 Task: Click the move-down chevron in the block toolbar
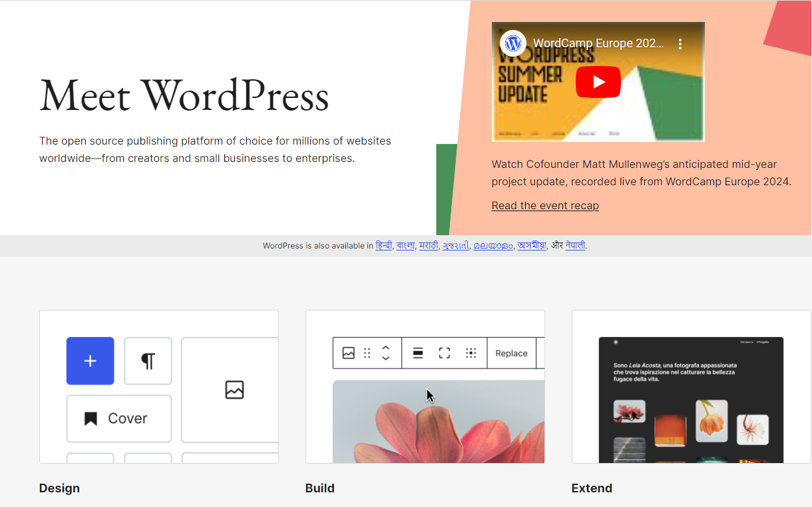[385, 357]
